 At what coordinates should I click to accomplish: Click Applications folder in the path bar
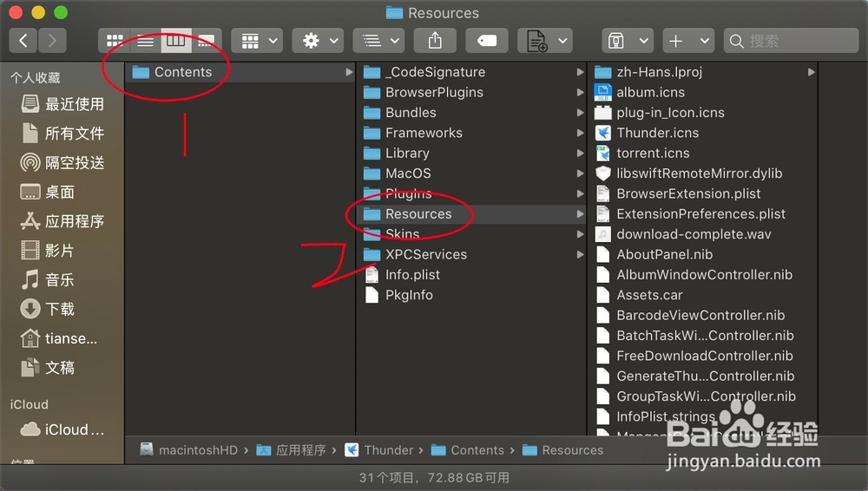[291, 450]
